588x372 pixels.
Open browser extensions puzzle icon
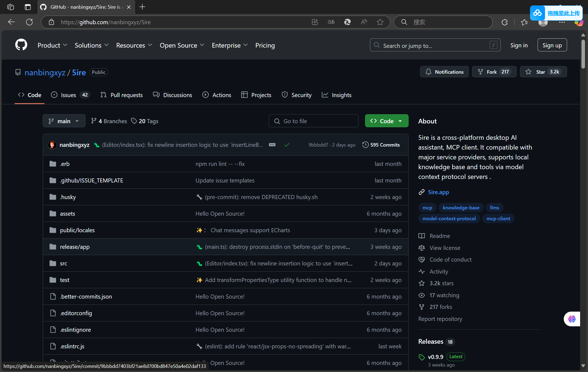click(x=504, y=22)
